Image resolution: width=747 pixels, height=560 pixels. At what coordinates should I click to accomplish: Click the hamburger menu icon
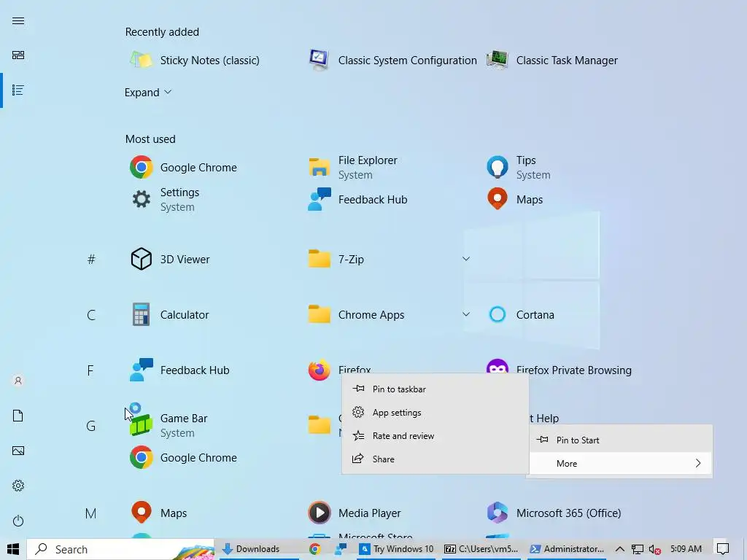pyautogui.click(x=18, y=21)
